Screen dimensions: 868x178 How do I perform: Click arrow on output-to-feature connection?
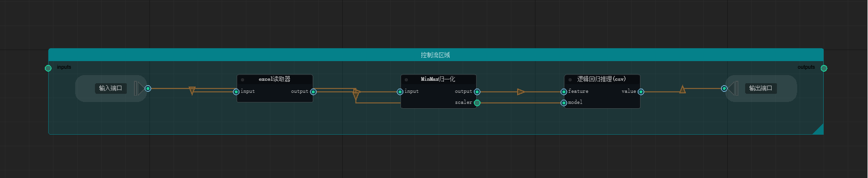point(521,91)
